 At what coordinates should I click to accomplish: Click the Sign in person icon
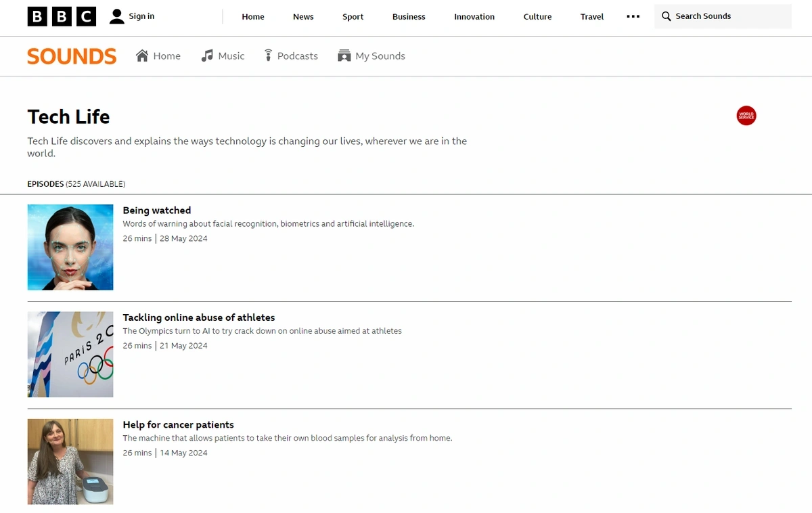tap(117, 16)
